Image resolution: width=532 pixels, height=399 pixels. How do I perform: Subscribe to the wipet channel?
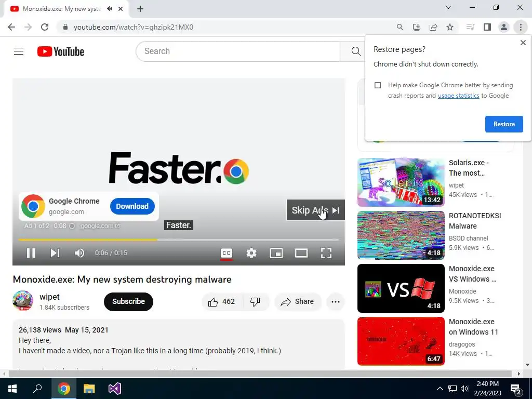click(128, 301)
